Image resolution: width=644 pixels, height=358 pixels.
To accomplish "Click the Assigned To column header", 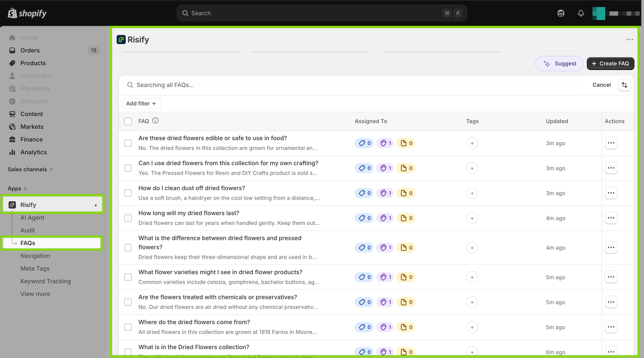I will coord(371,121).
